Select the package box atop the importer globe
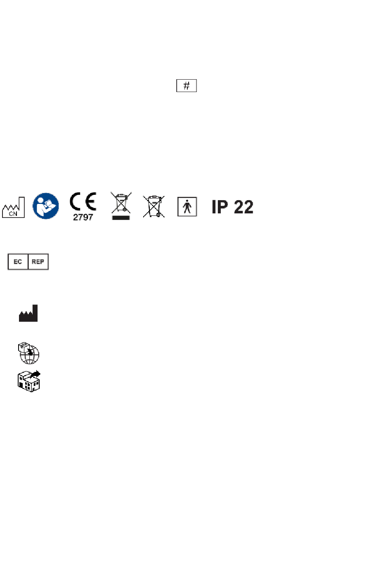Image resolution: width=392 pixels, height=570 pixels. pos(24,347)
